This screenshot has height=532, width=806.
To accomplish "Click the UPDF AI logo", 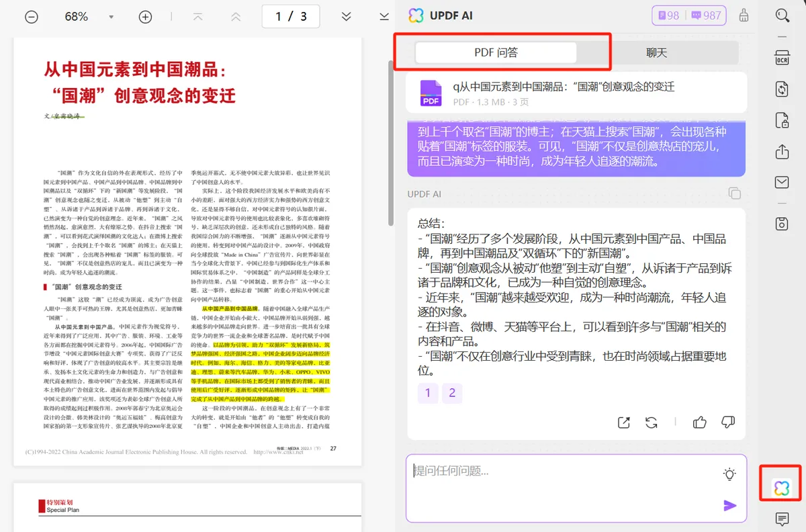I will [x=416, y=15].
